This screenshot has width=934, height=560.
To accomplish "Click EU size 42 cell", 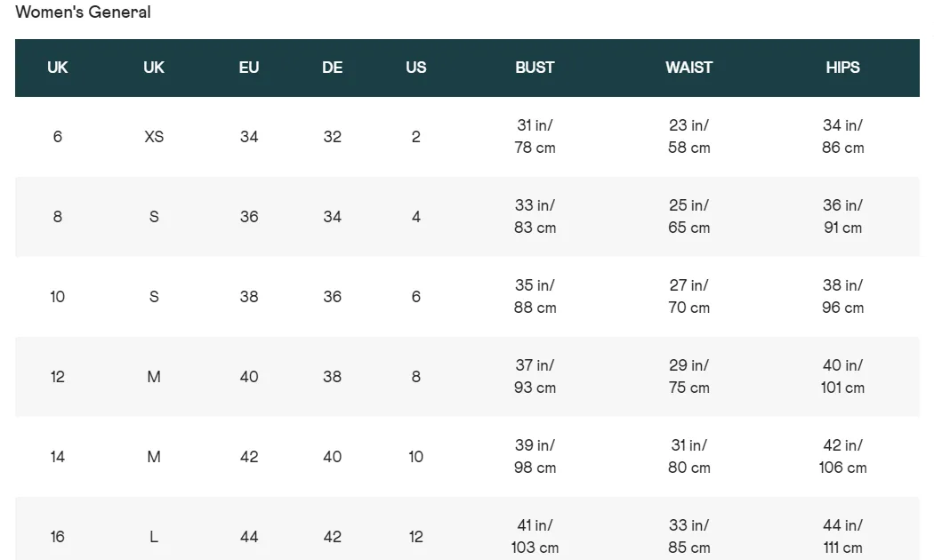I will [x=249, y=457].
